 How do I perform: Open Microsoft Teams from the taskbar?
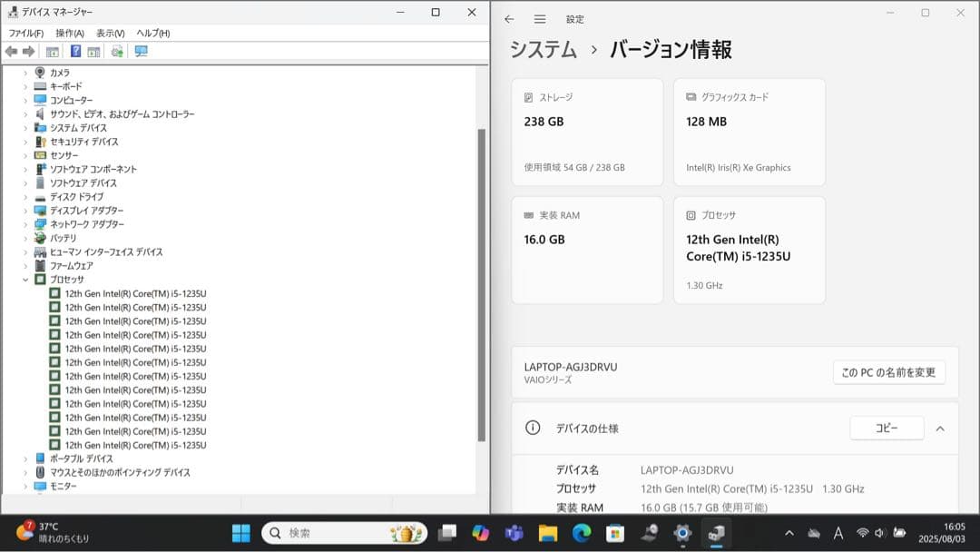click(x=514, y=533)
